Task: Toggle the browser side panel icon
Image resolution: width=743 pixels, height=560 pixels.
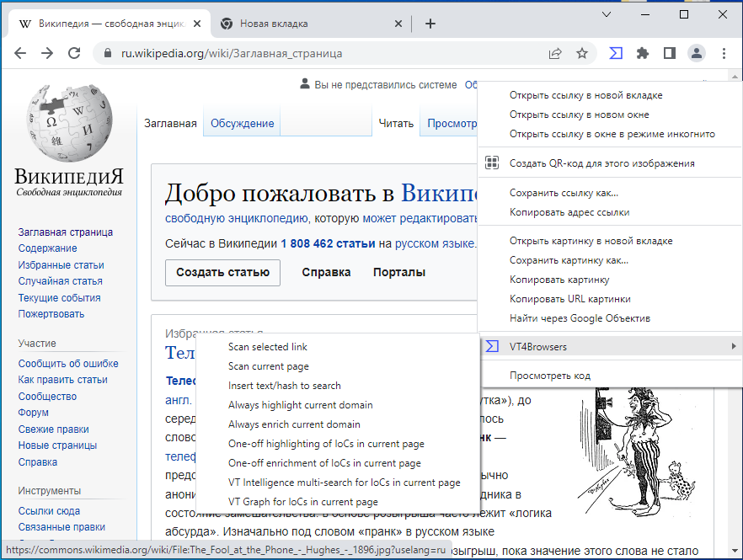Action: 670,53
